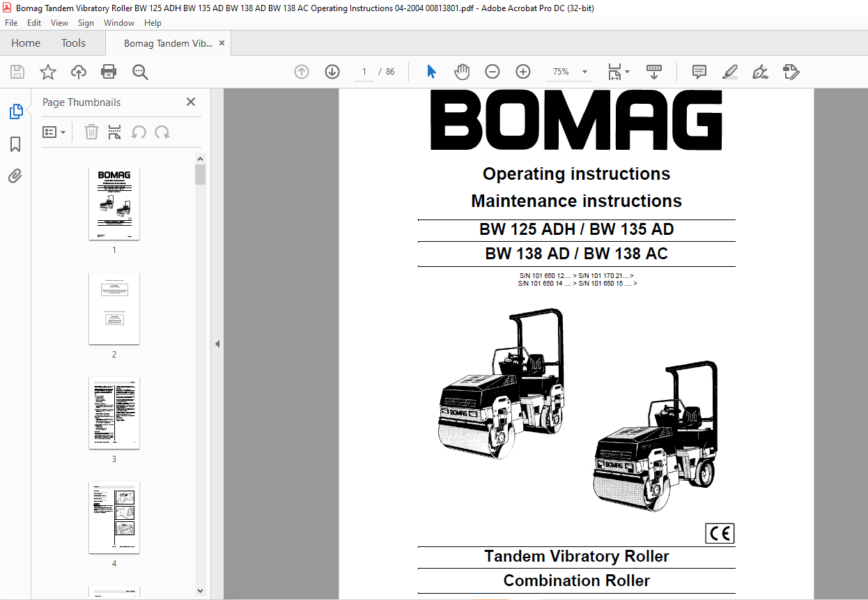This screenshot has width=868, height=600.
Task: Open the thumbnails options dropdown menu
Action: (x=54, y=132)
